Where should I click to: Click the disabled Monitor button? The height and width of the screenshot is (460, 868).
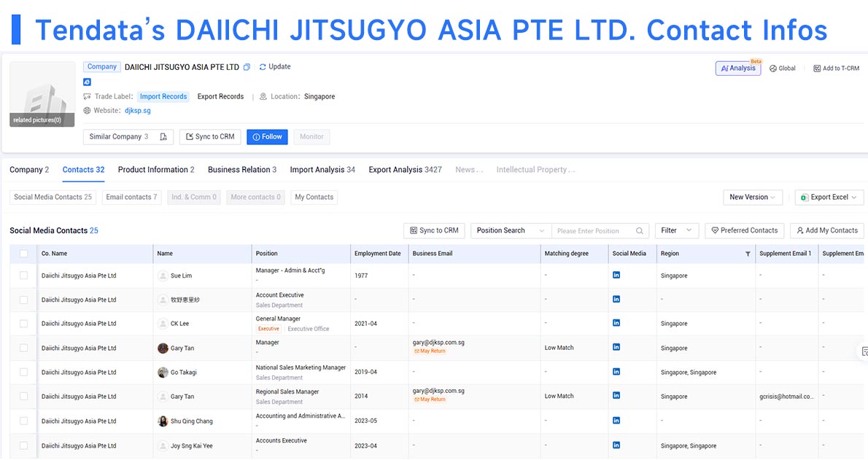(311, 137)
